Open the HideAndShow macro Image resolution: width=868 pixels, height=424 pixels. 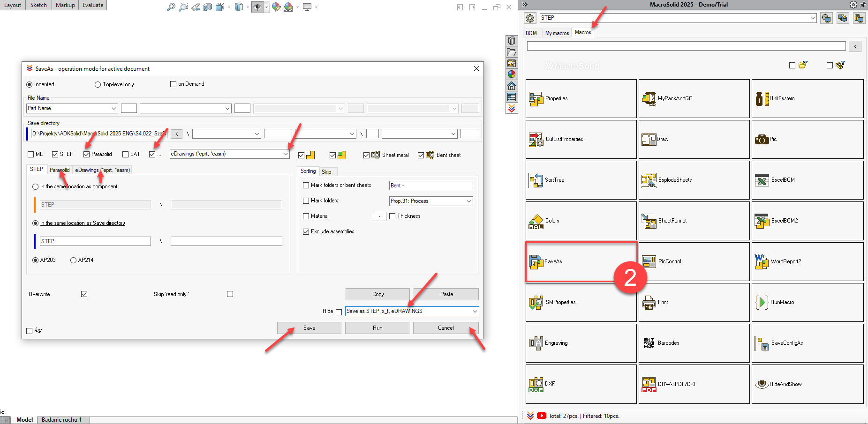(x=807, y=384)
